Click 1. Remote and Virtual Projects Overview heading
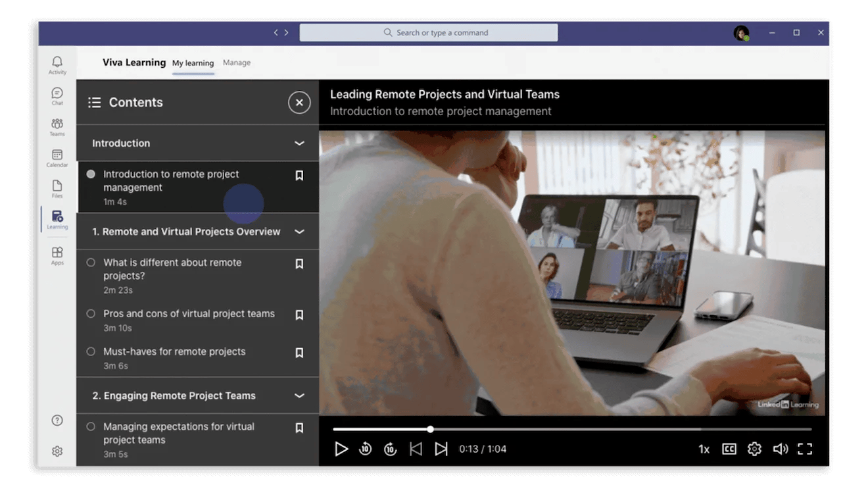Image resolution: width=868 pixels, height=489 pixels. 186,232
